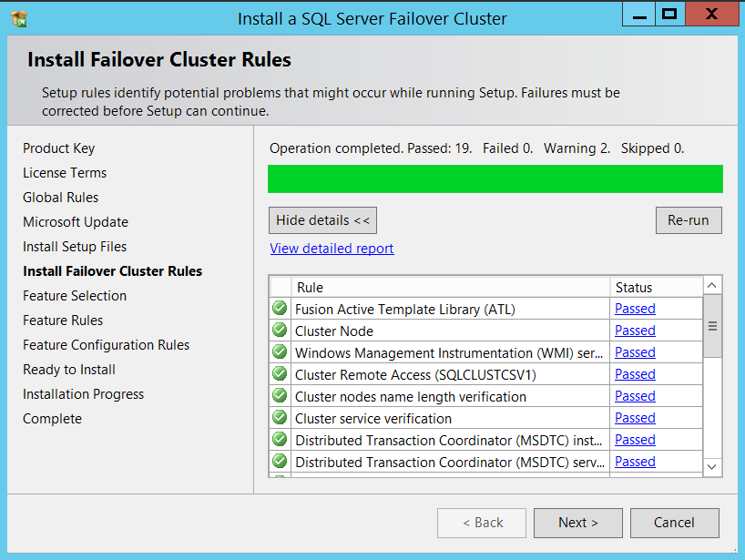This screenshot has height=560, width=745.
Task: Click the setup installer icon in title bar
Action: [19, 18]
